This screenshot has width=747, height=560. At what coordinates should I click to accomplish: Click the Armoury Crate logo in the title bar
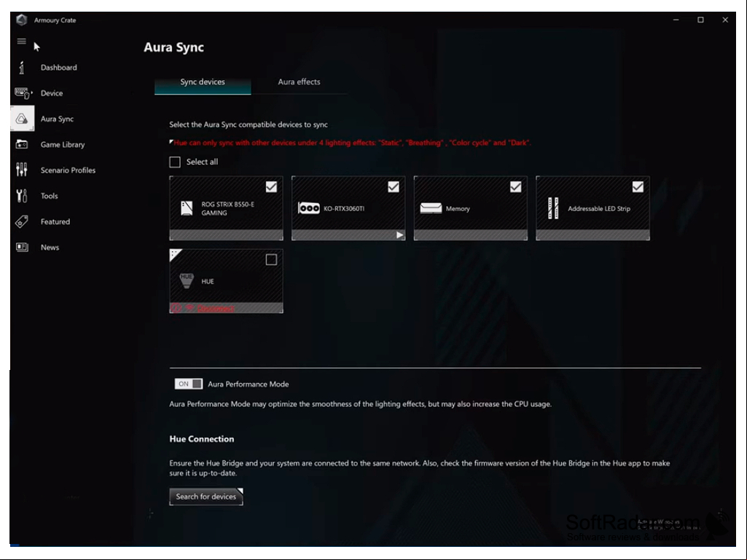coord(21,20)
